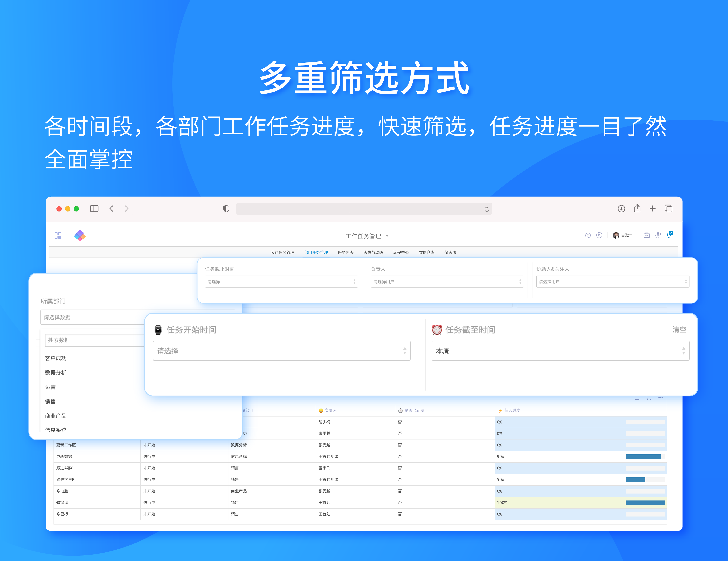Viewport: 728px width, 561px height.
Task: Select 运营 in department list
Action: coord(50,387)
